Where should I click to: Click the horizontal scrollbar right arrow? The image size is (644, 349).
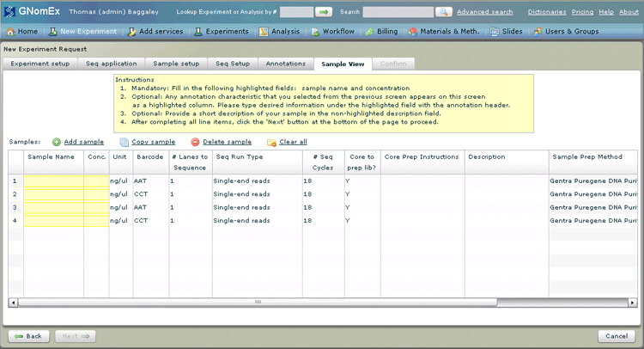(x=633, y=303)
